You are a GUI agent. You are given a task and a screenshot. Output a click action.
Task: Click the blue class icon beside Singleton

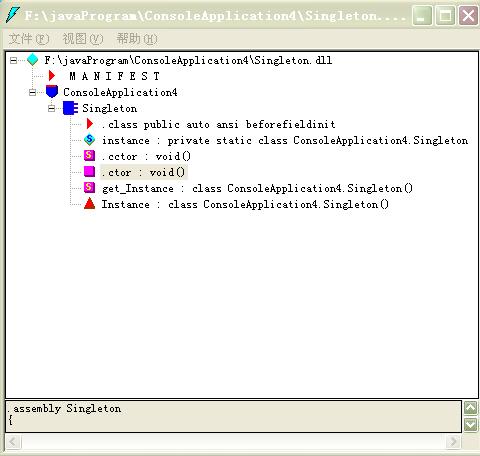point(70,108)
